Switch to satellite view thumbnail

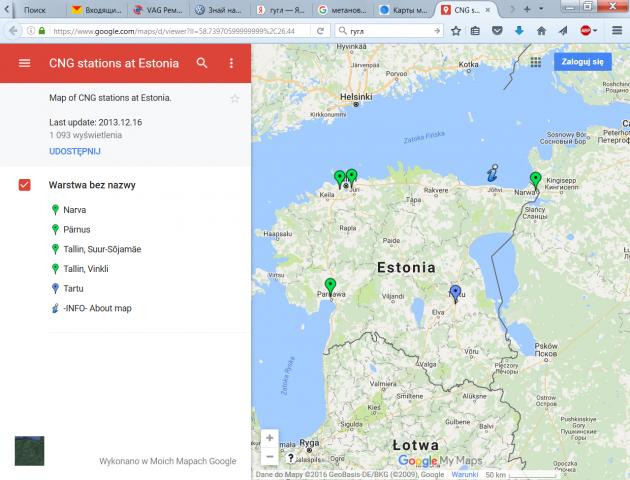coord(29,451)
